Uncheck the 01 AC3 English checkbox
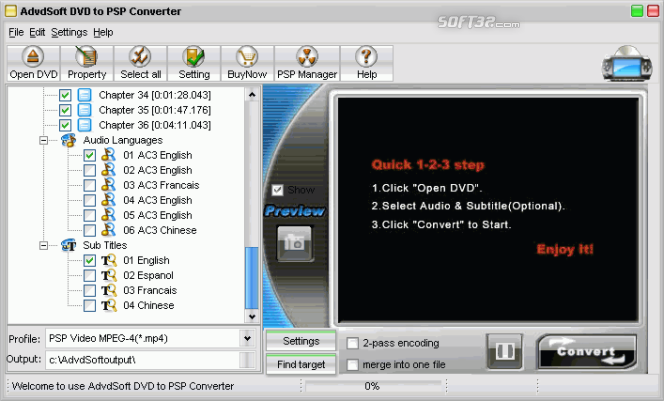Screen dimensions: 664x401 click(89, 155)
